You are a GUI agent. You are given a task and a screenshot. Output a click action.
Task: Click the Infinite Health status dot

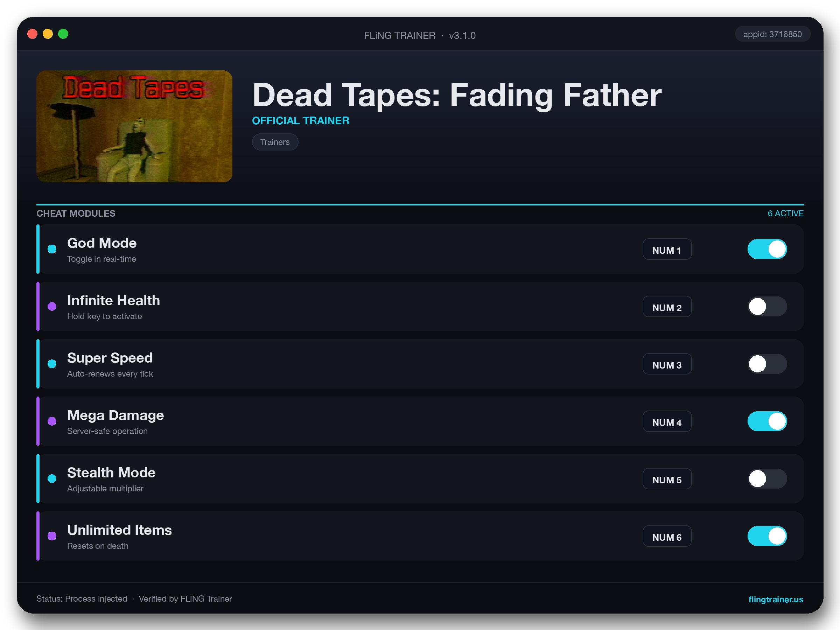point(52,307)
